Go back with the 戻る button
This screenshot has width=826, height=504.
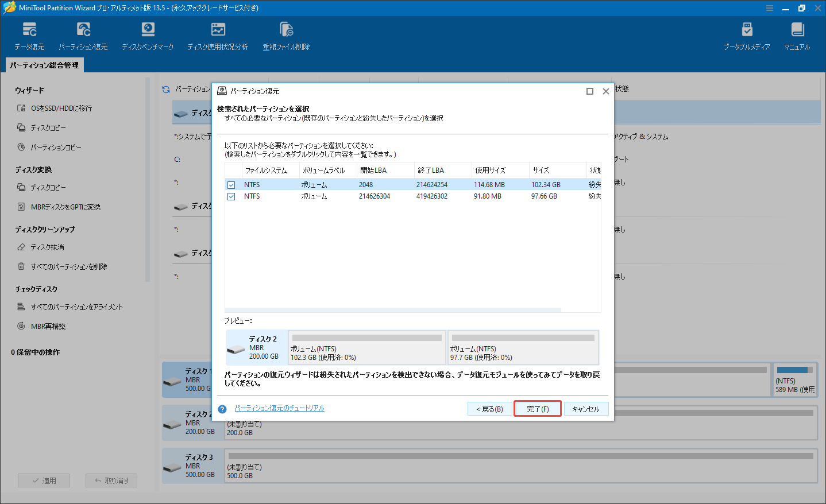point(489,408)
